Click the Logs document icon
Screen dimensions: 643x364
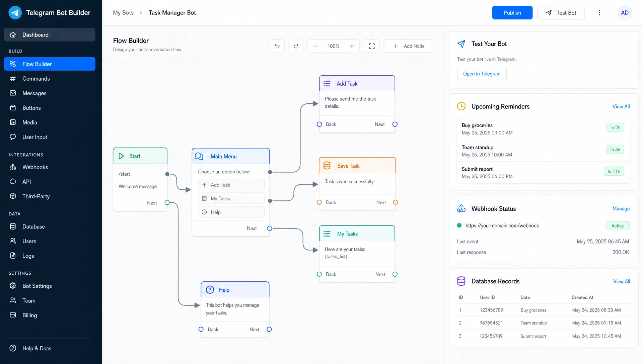[x=13, y=256]
